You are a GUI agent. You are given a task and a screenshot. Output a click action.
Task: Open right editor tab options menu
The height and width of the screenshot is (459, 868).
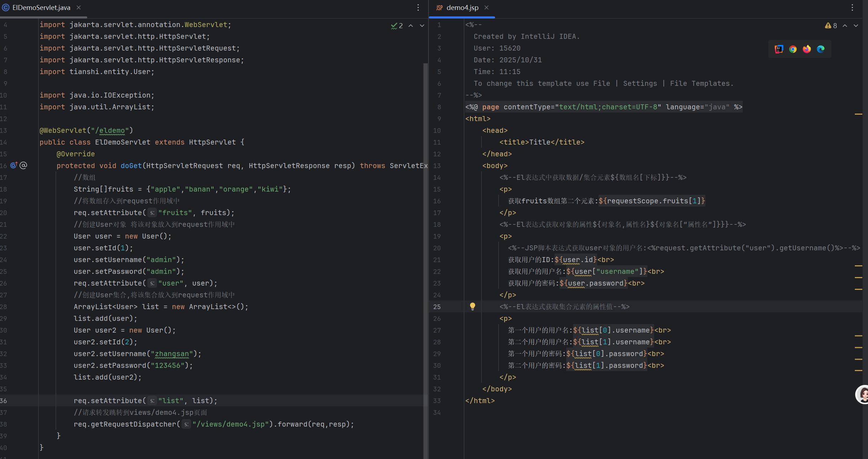pos(852,7)
